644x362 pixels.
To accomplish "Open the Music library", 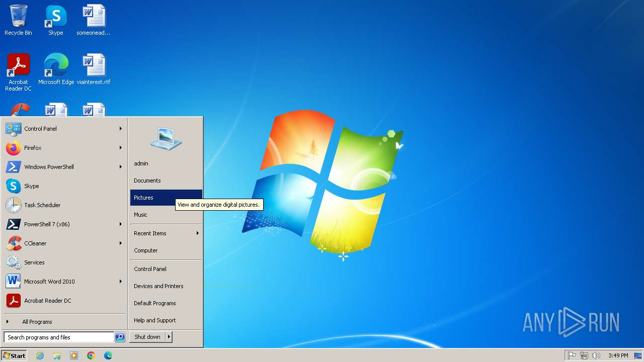I will [x=166, y=215].
